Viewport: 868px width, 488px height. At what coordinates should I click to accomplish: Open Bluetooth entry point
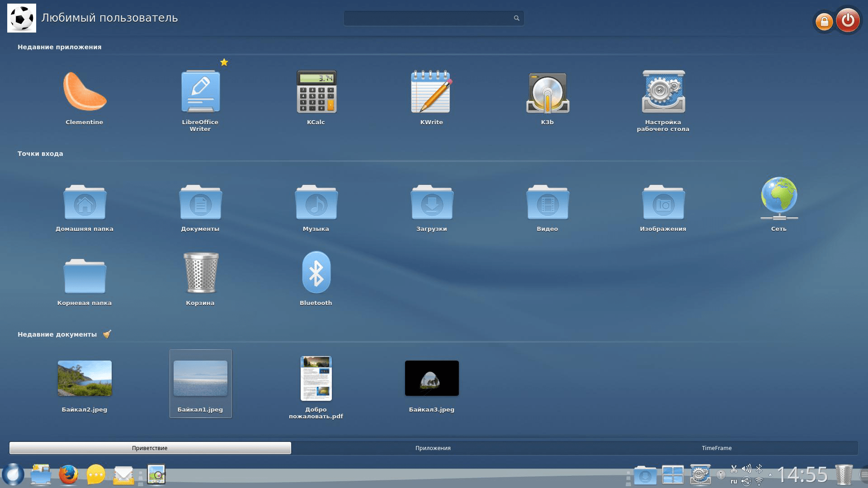(316, 273)
